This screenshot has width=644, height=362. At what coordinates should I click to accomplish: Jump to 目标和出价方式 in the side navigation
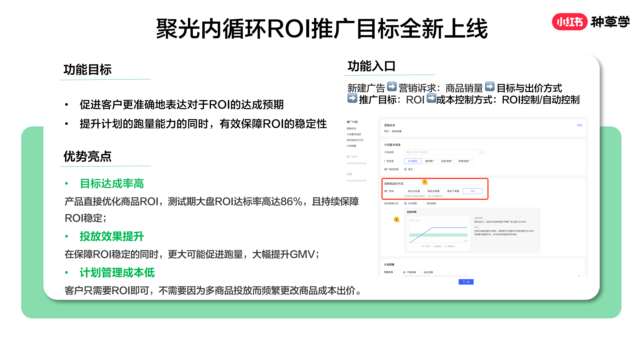355,140
